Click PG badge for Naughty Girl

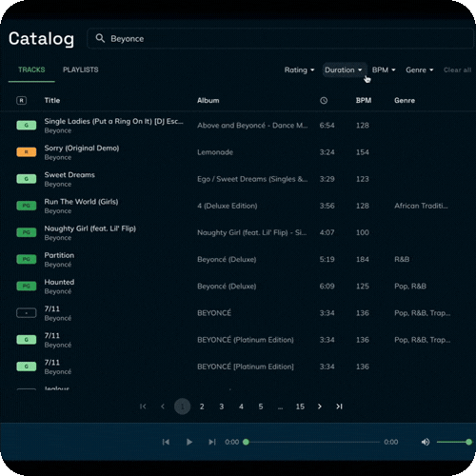pos(27,232)
